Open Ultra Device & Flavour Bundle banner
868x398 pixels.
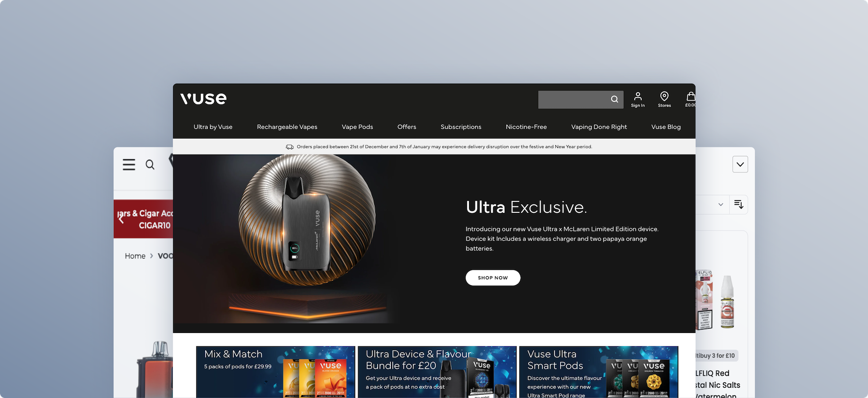coord(437,372)
